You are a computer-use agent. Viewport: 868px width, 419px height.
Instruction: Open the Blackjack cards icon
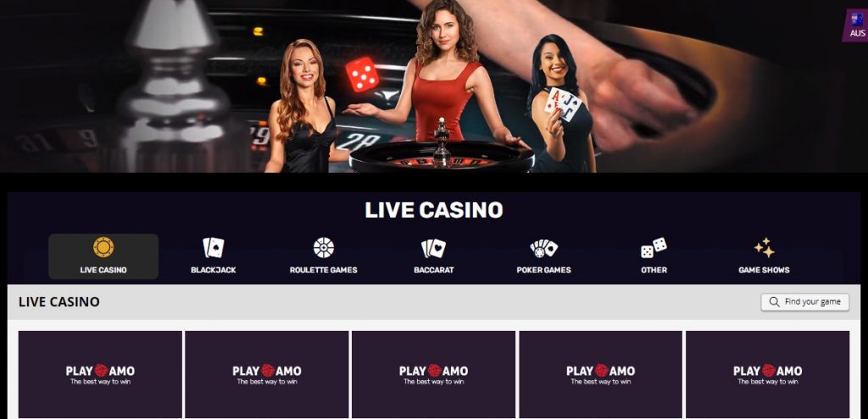213,248
